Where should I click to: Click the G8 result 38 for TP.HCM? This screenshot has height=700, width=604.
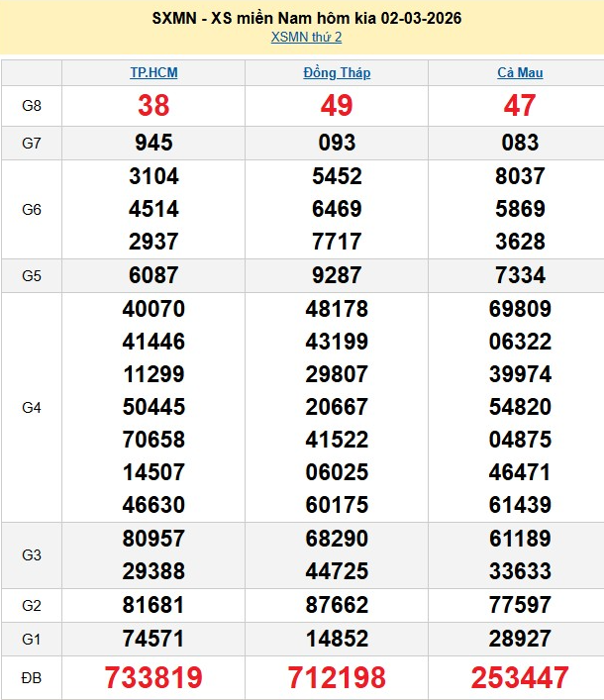(153, 106)
